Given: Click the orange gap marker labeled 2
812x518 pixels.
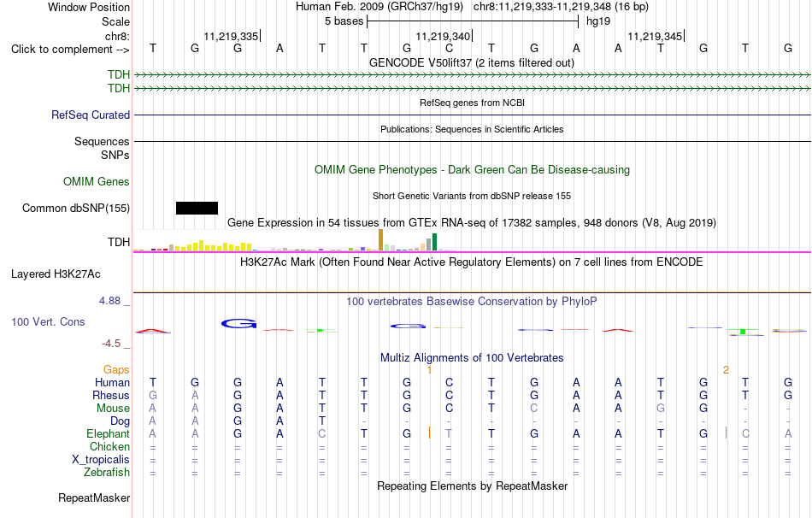Looking at the screenshot, I should (726, 370).
